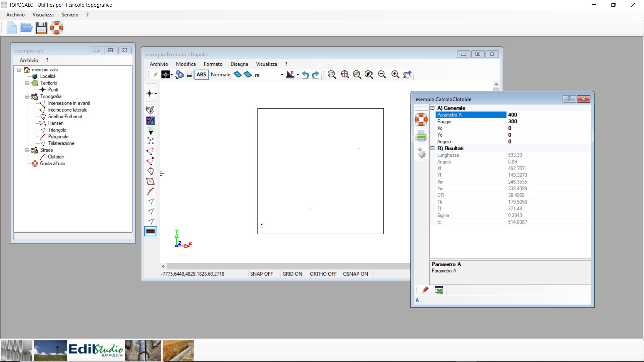644x362 pixels.
Task: Open file with the folder icon
Action: (26, 28)
